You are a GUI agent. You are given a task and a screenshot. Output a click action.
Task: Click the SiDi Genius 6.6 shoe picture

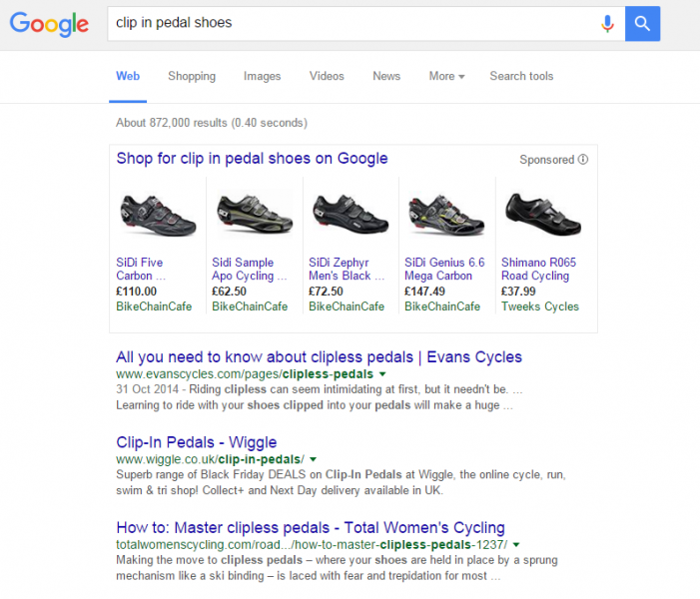444,214
